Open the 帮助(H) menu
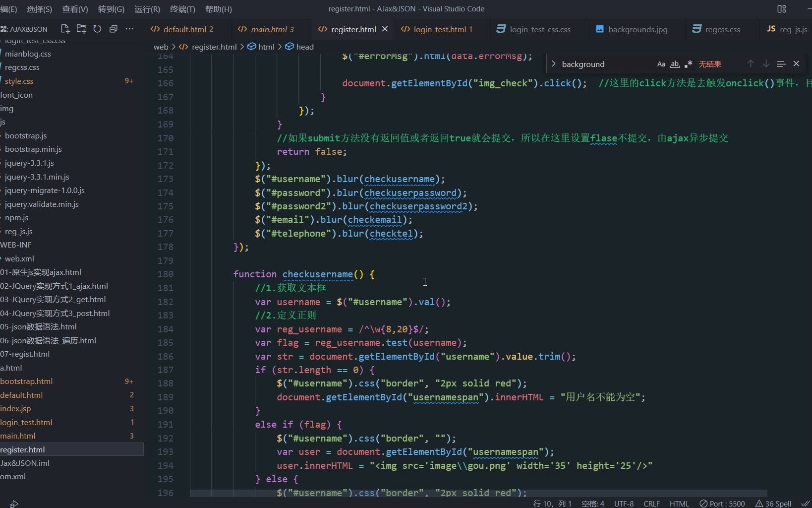812x508 pixels. click(x=218, y=9)
